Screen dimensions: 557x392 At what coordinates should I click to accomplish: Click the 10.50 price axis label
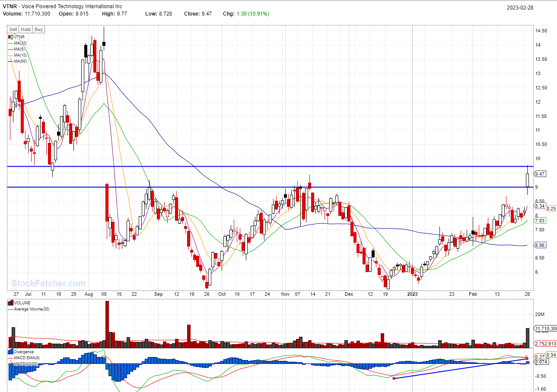point(541,145)
